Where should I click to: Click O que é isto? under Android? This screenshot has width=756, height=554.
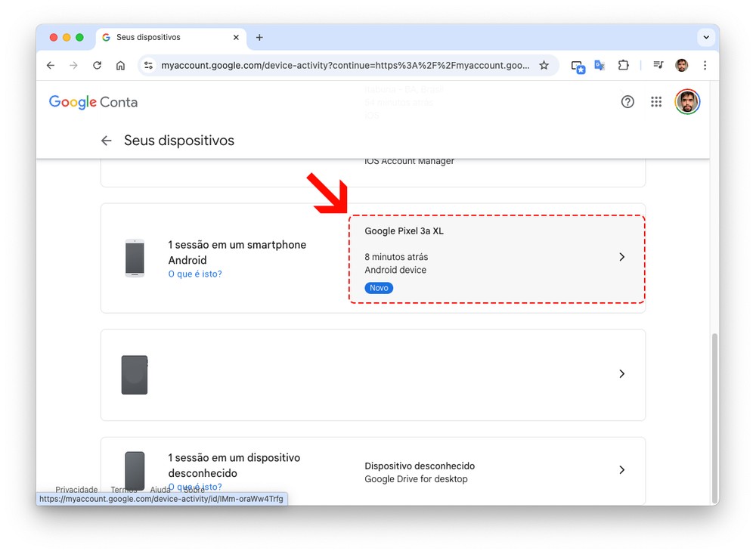coord(195,274)
